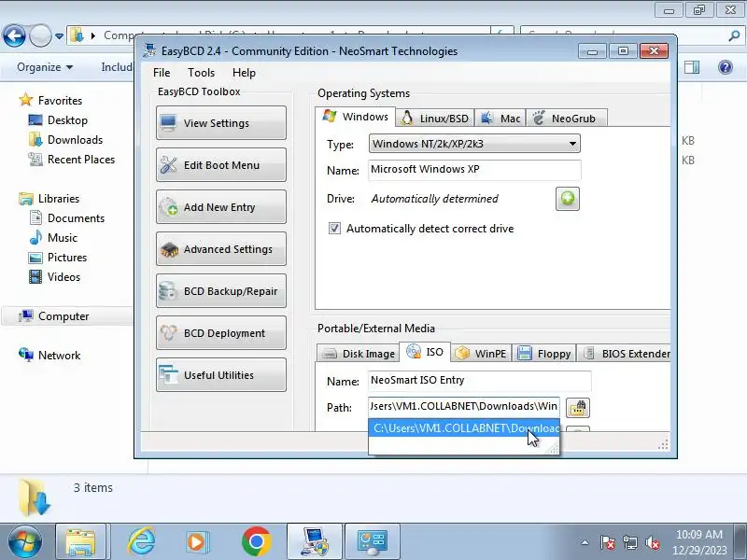Screen dimensions: 747x560
Task: Open the Documents library
Action: point(76,218)
